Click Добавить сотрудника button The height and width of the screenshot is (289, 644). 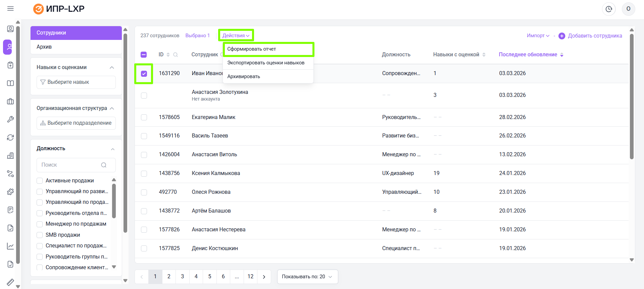click(x=590, y=36)
